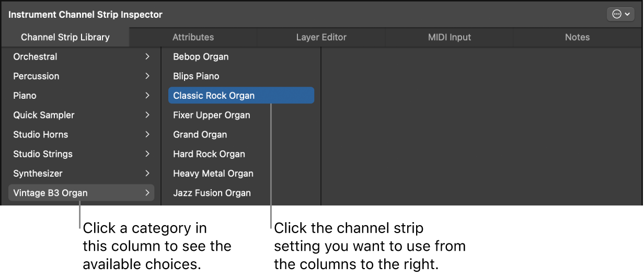Select the Quick Sampler category

(82, 115)
